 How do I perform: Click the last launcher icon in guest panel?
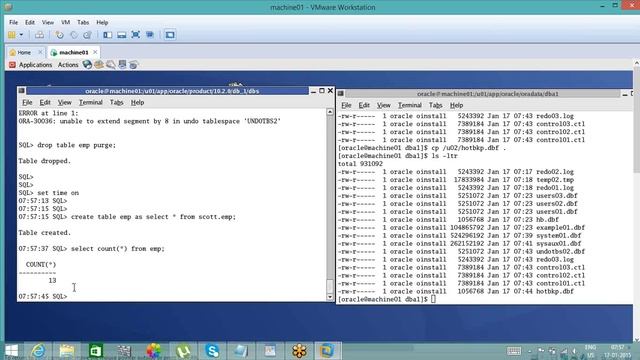pyautogui.click(x=133, y=64)
